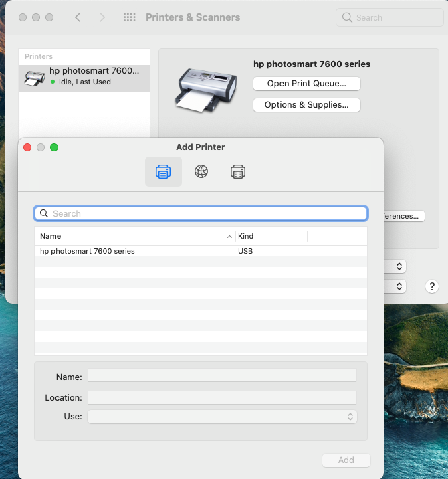The width and height of the screenshot is (448, 479).
Task: Toggle the Name column sort arrow
Action: (229, 237)
